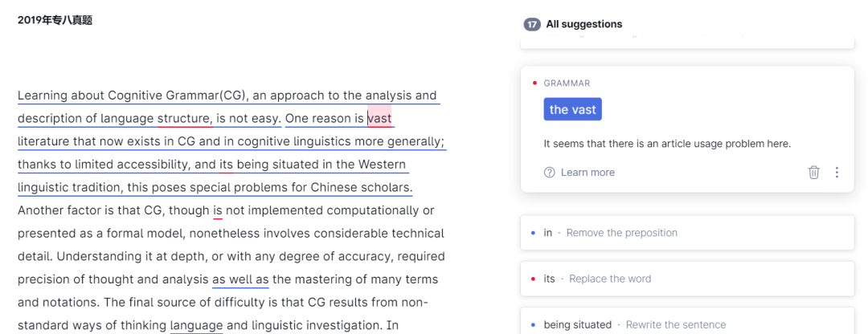
Task: Click the red dot beside GRAMMAR label
Action: click(x=535, y=83)
